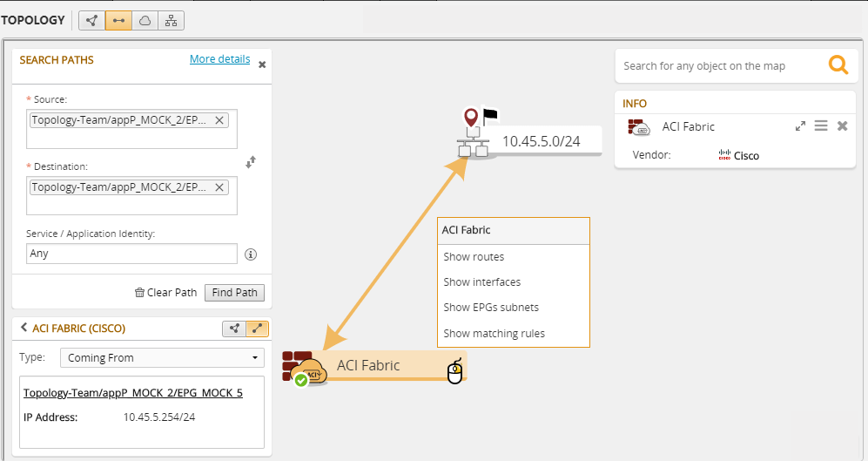Switch to the cloud view icon
Image resolution: width=868 pixels, height=461 pixels.
(145, 20)
